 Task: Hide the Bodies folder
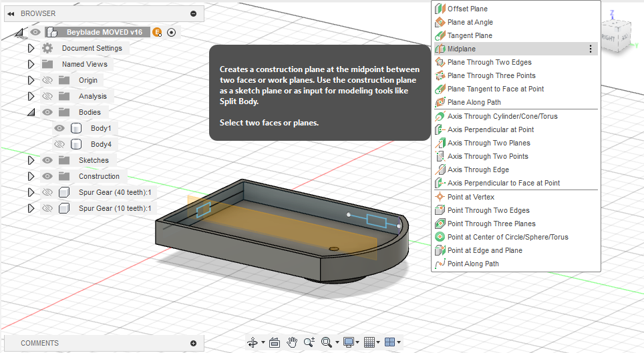coord(47,112)
